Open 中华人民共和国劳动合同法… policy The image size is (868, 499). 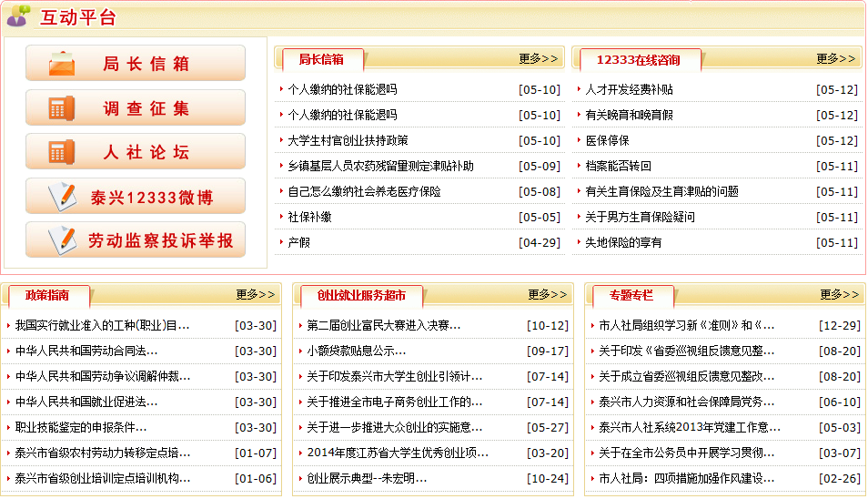[x=86, y=351]
